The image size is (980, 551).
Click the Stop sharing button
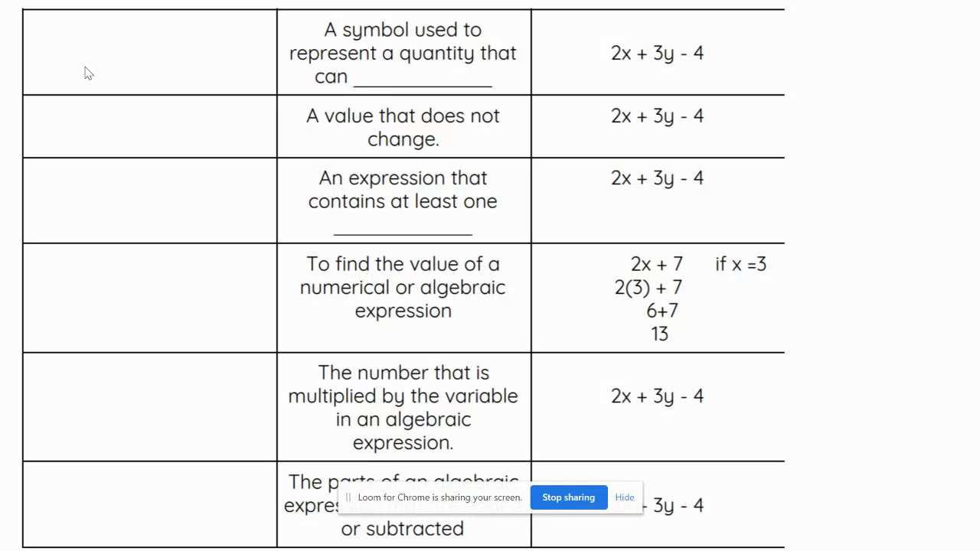click(568, 497)
